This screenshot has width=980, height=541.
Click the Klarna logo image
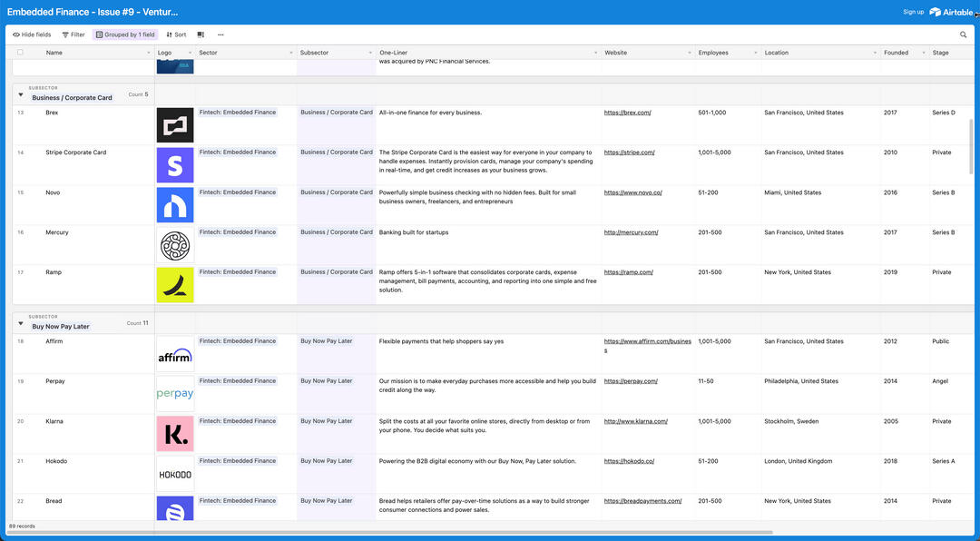174,434
